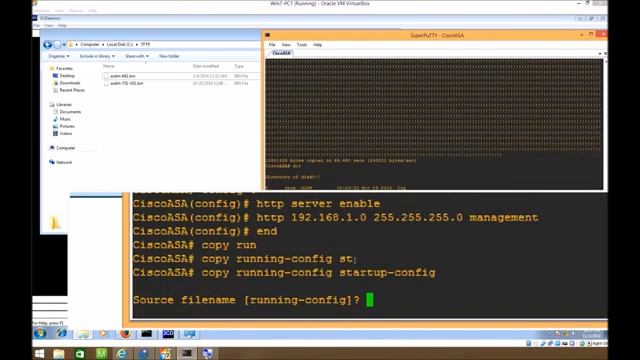Click the host Windows 8 Start button

coord(39,353)
